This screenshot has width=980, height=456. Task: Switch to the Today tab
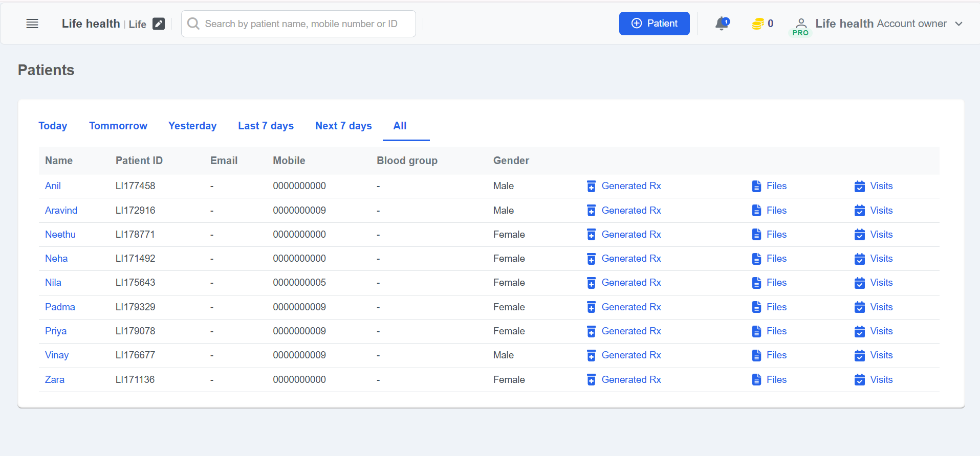point(53,126)
